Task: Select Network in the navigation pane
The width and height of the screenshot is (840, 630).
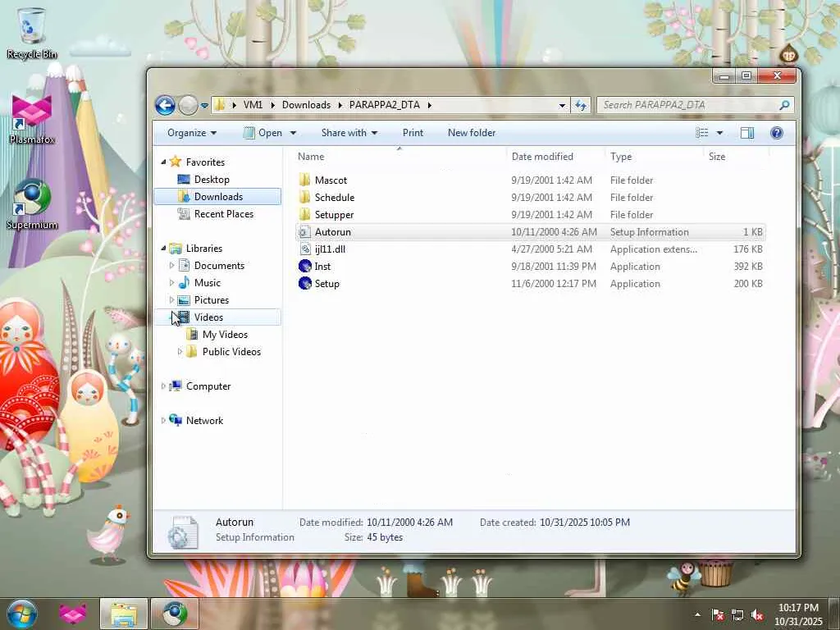Action: tap(204, 421)
